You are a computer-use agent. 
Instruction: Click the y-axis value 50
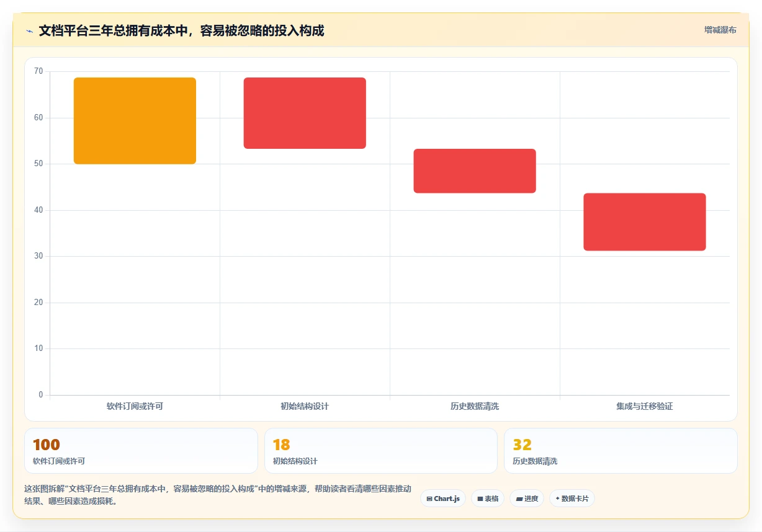tap(38, 164)
